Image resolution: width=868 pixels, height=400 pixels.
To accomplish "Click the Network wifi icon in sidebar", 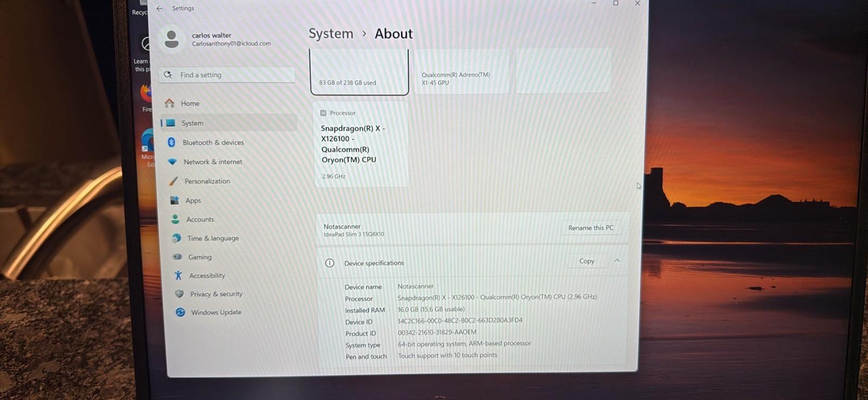I will [173, 161].
